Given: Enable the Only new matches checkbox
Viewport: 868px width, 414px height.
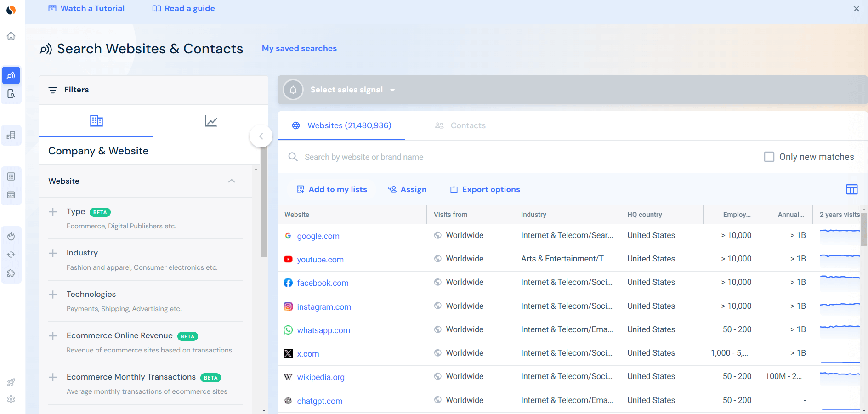Looking at the screenshot, I should tap(769, 157).
